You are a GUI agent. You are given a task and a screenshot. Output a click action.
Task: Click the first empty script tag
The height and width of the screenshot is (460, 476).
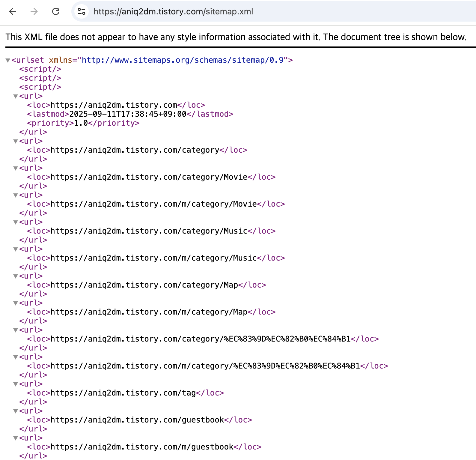coord(40,69)
